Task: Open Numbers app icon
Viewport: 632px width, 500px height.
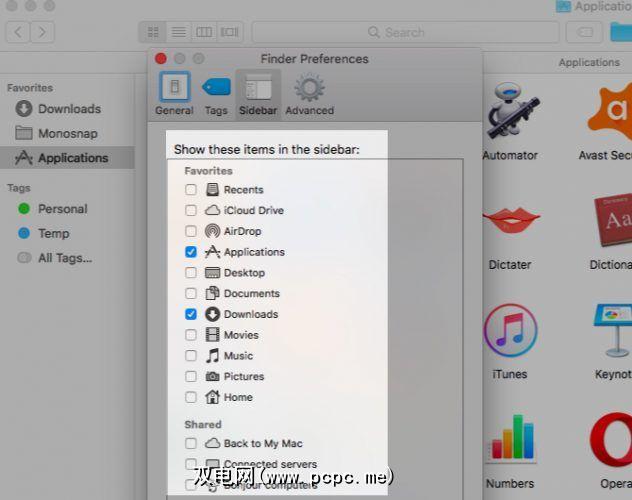Action: tap(513, 438)
